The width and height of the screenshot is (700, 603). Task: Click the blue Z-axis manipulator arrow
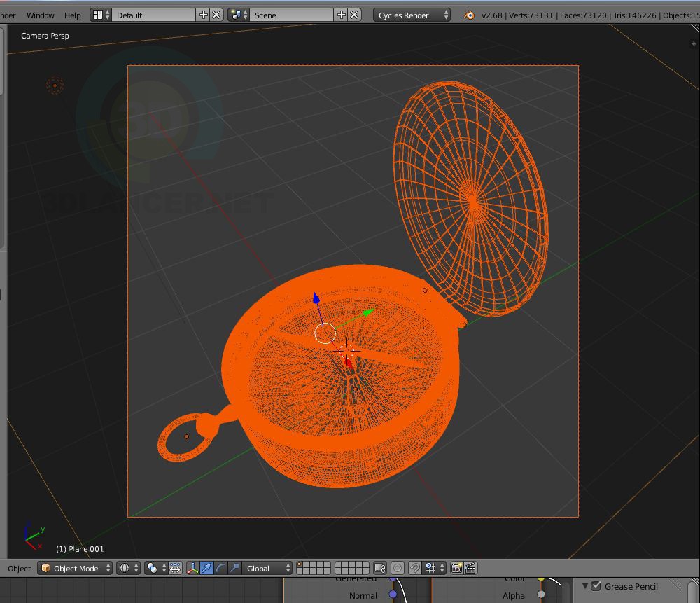316,298
